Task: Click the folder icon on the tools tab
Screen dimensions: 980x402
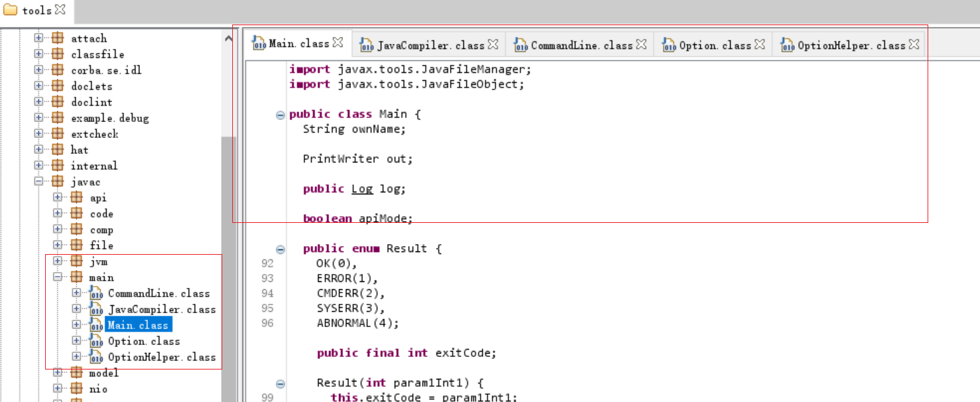Action: pyautogui.click(x=9, y=10)
